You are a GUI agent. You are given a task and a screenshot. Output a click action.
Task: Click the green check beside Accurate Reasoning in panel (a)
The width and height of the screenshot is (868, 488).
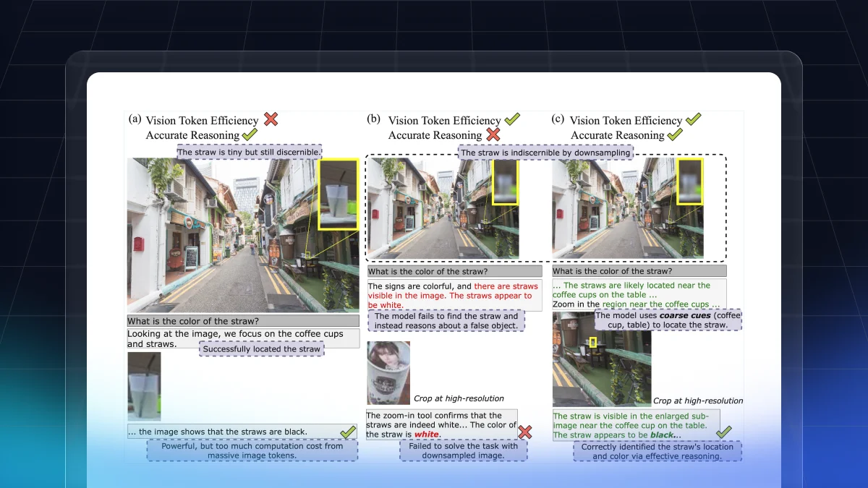tap(250, 134)
